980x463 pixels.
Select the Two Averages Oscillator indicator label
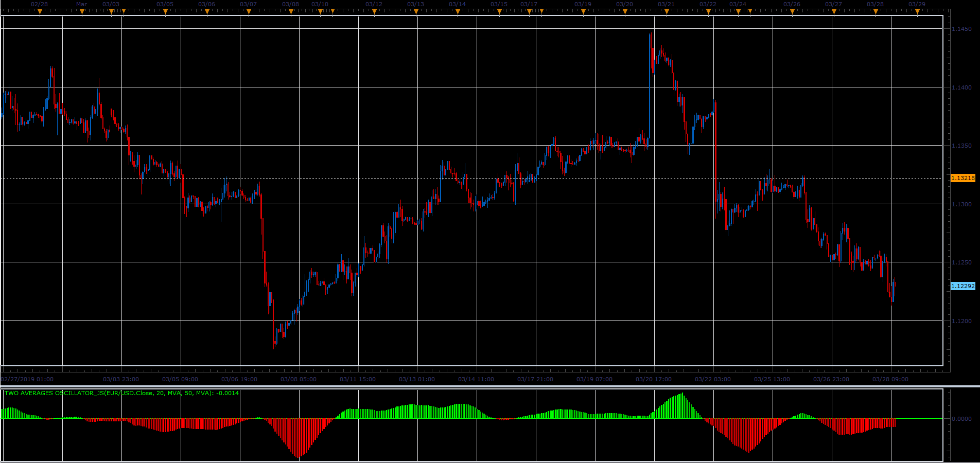click(122, 393)
